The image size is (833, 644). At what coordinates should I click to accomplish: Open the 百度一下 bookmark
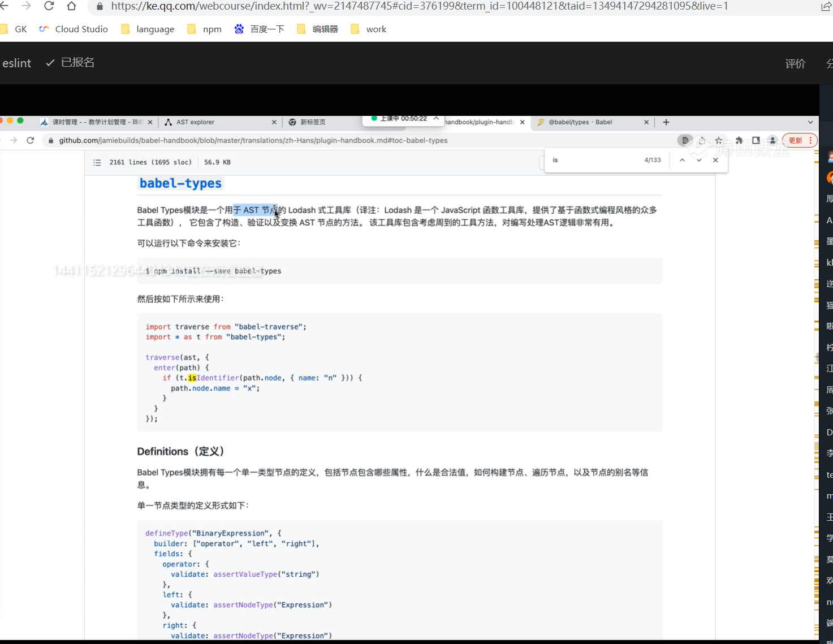point(260,29)
